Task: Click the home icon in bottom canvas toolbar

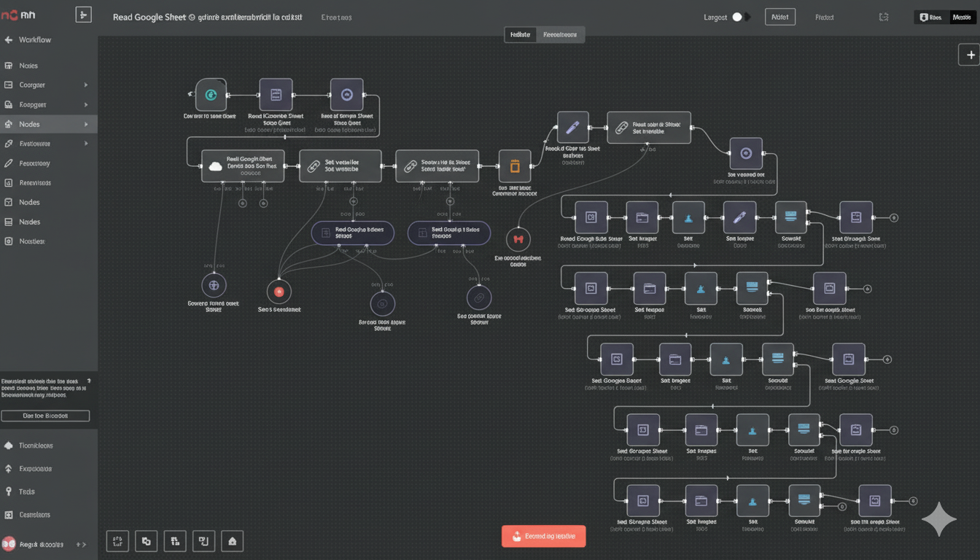Action: (x=232, y=541)
